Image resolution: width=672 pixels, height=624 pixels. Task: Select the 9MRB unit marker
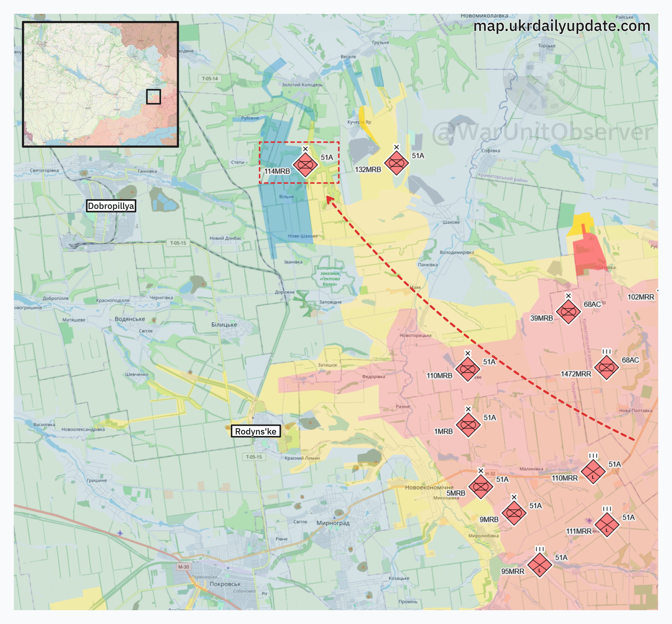(514, 513)
